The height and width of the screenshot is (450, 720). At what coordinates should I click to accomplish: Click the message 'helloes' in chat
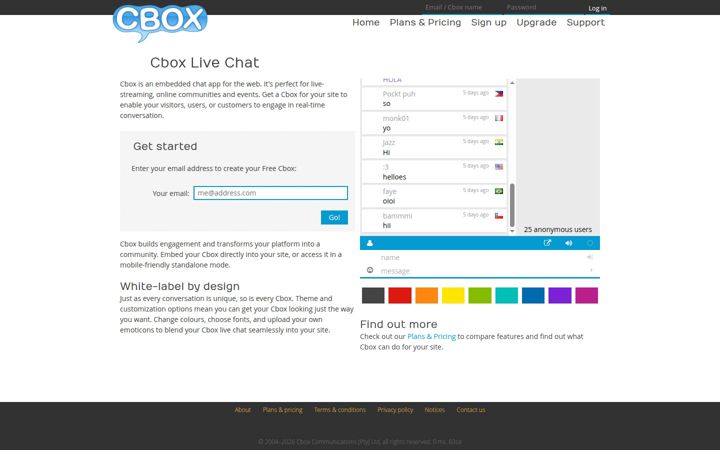click(x=394, y=177)
